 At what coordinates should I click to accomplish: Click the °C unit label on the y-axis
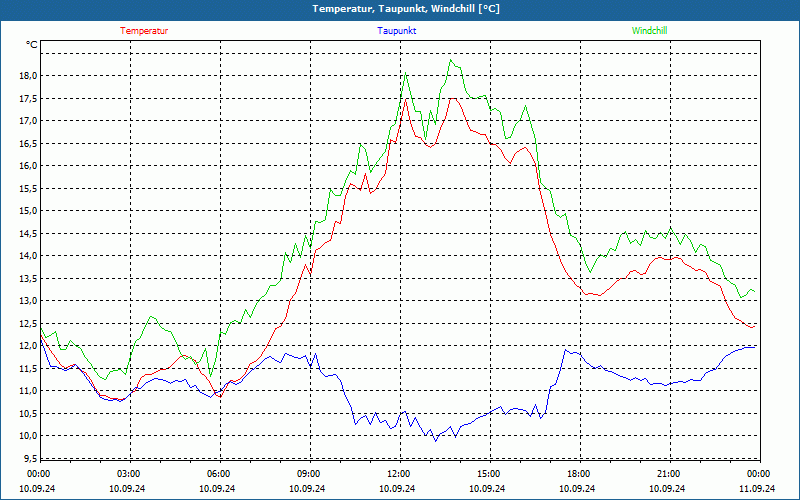pos(31,45)
